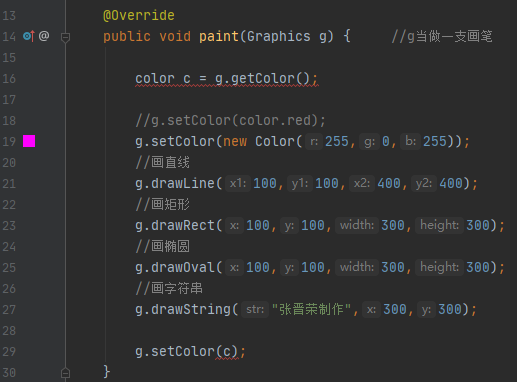The image size is (517, 382).
Task: Open the magenta color swatch in gutter
Action: (29, 141)
